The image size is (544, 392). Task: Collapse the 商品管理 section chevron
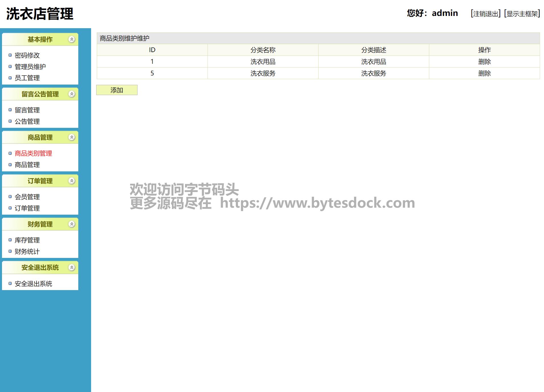[x=72, y=137]
